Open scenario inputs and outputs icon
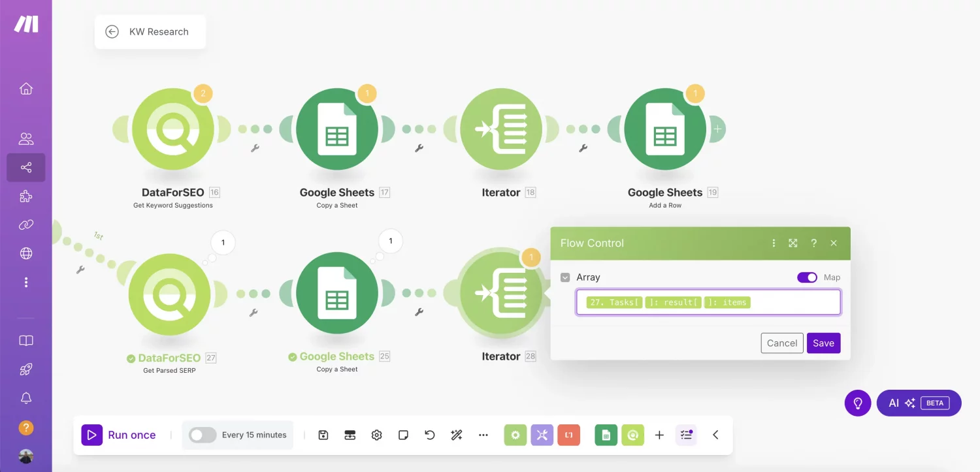This screenshot has height=472, width=980. [x=350, y=435]
